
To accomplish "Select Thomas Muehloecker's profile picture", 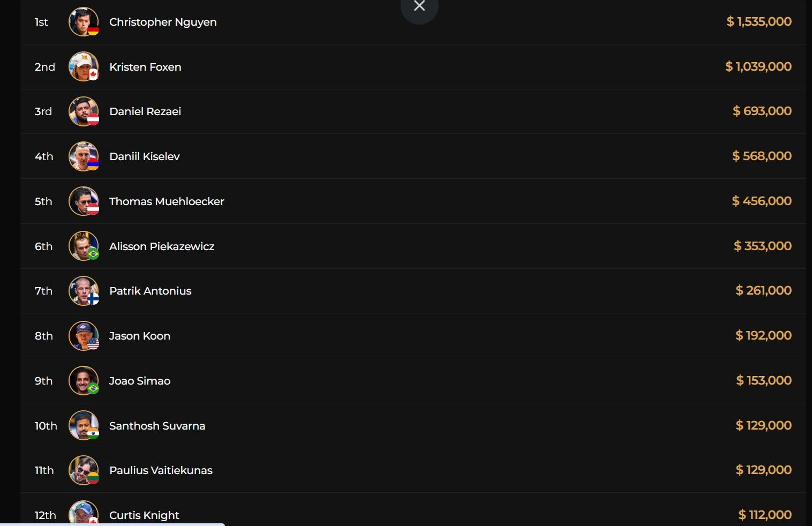I will (x=84, y=201).
